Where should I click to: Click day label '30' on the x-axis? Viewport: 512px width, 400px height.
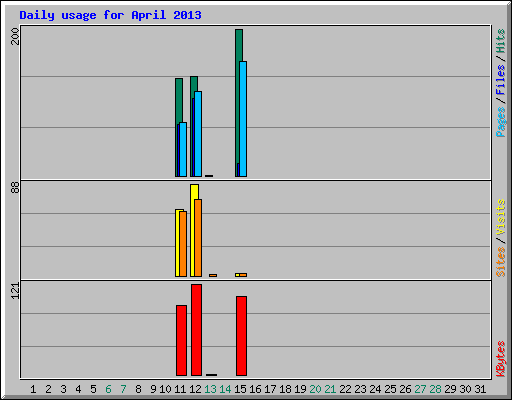coord(465,389)
